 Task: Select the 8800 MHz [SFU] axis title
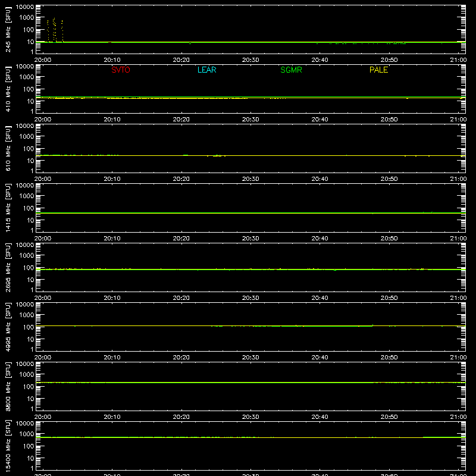[x=8, y=386]
